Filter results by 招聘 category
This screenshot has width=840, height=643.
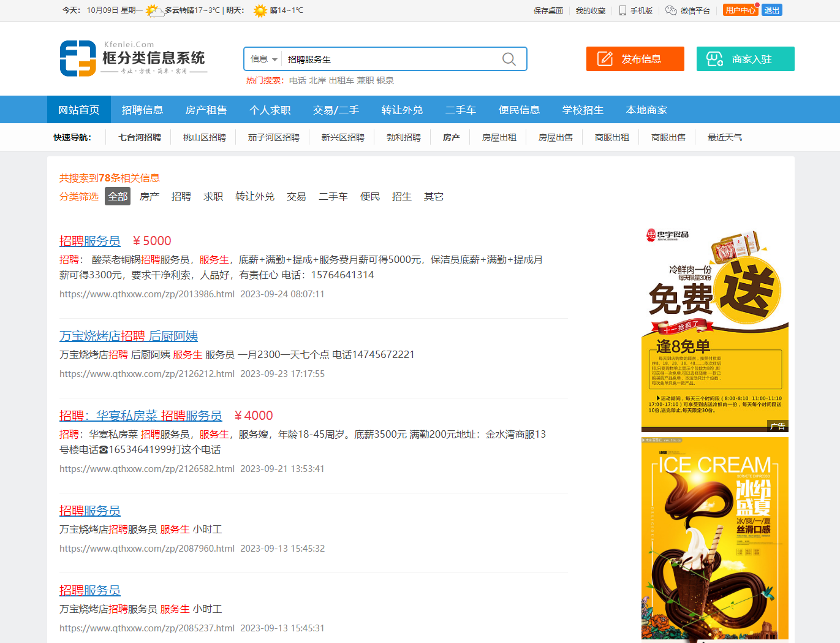click(181, 196)
